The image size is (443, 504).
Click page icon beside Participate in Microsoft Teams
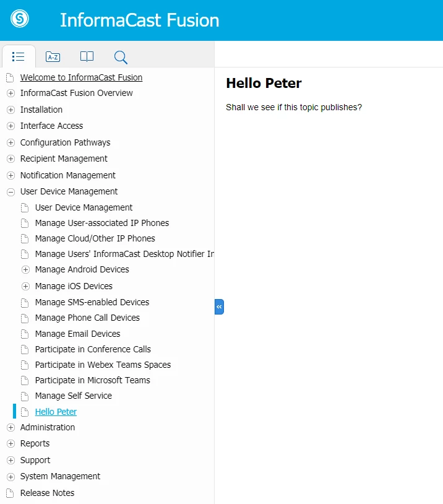tap(25, 380)
